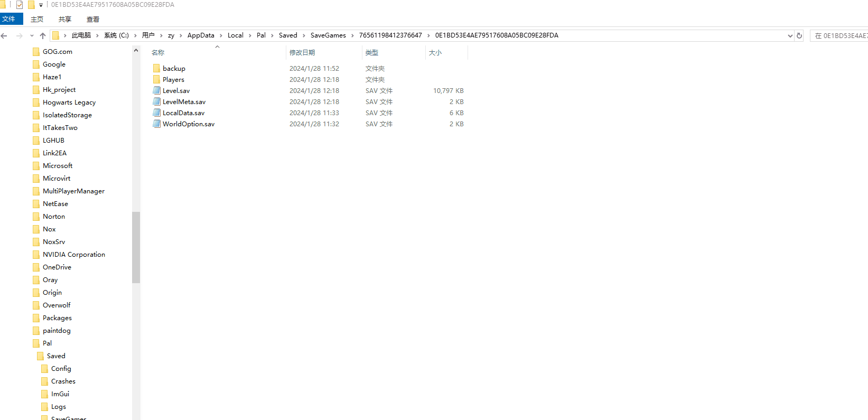Click the Players folder icon
Viewport: 868px width, 420px height.
[x=156, y=80]
